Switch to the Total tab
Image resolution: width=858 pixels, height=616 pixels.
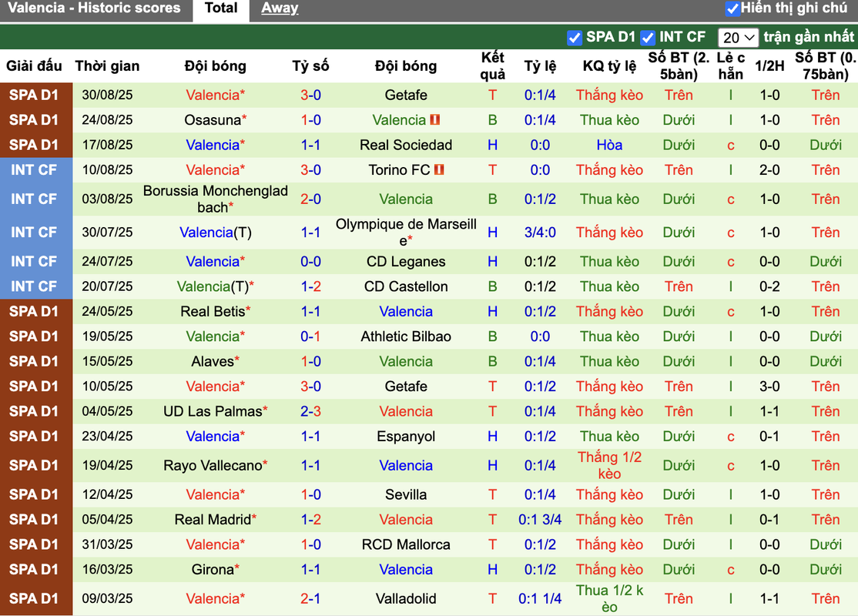coord(221,8)
